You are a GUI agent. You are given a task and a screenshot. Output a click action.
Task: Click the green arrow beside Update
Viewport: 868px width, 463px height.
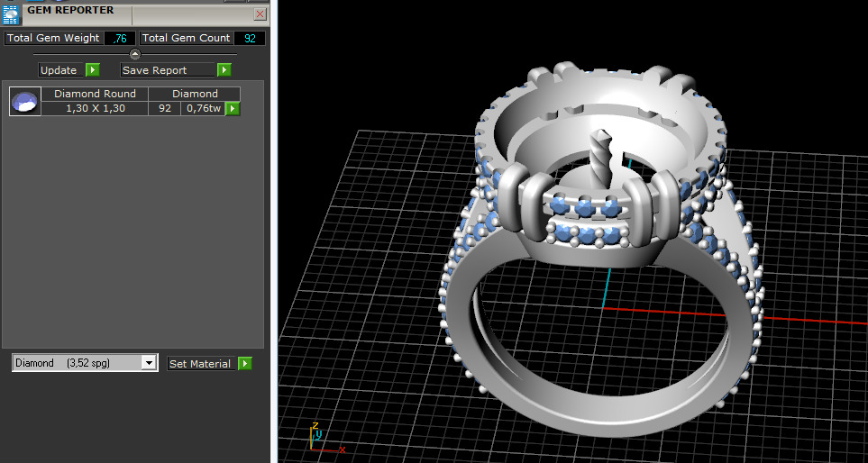click(93, 70)
